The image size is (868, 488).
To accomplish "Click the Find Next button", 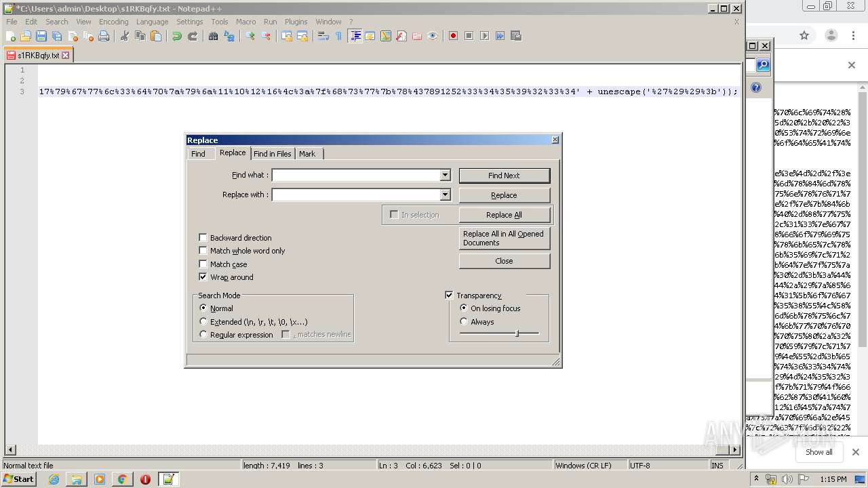I will click(504, 176).
